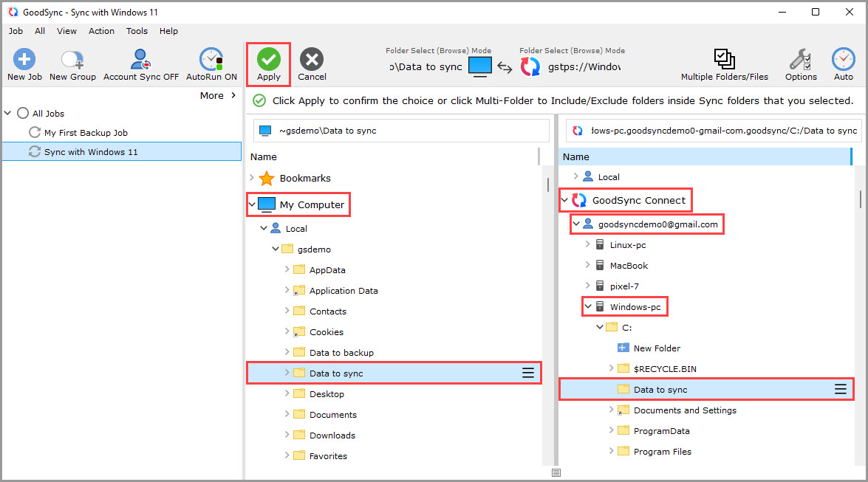Viewport: 868px width, 482px height.
Task: Open the Action menu
Action: pyautogui.click(x=101, y=31)
